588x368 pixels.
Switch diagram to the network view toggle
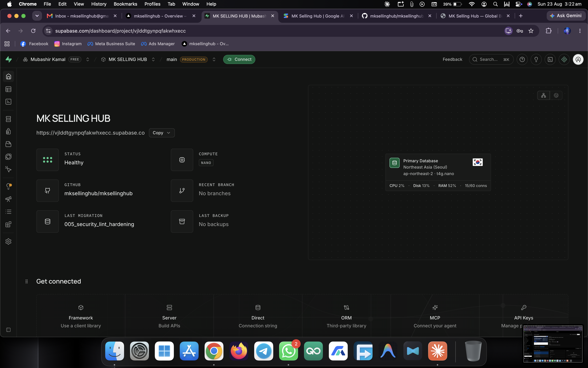(544, 95)
